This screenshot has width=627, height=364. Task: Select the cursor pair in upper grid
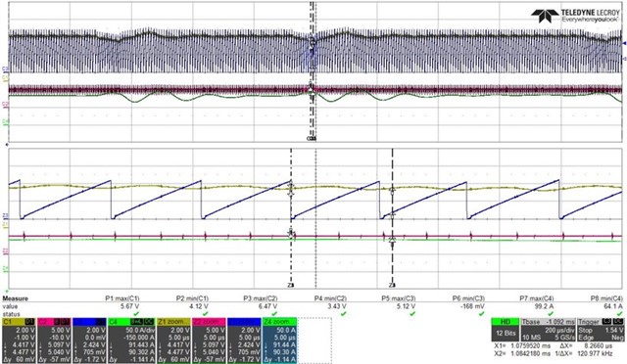pyautogui.click(x=312, y=72)
